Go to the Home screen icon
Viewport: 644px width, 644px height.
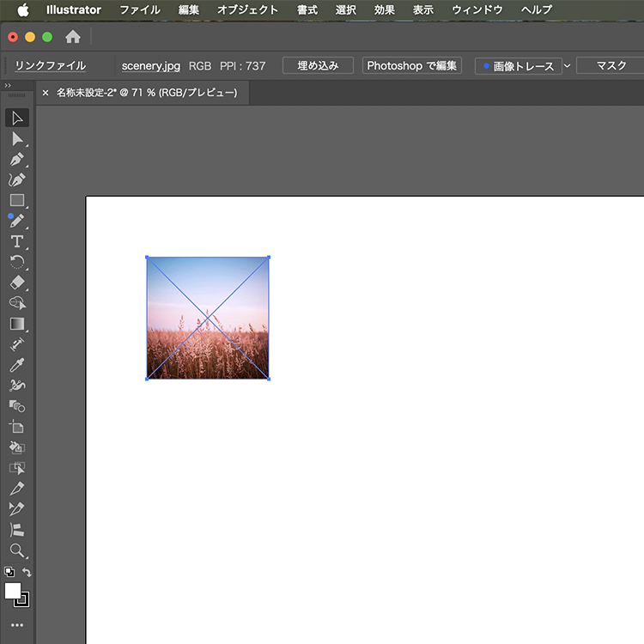tap(73, 37)
